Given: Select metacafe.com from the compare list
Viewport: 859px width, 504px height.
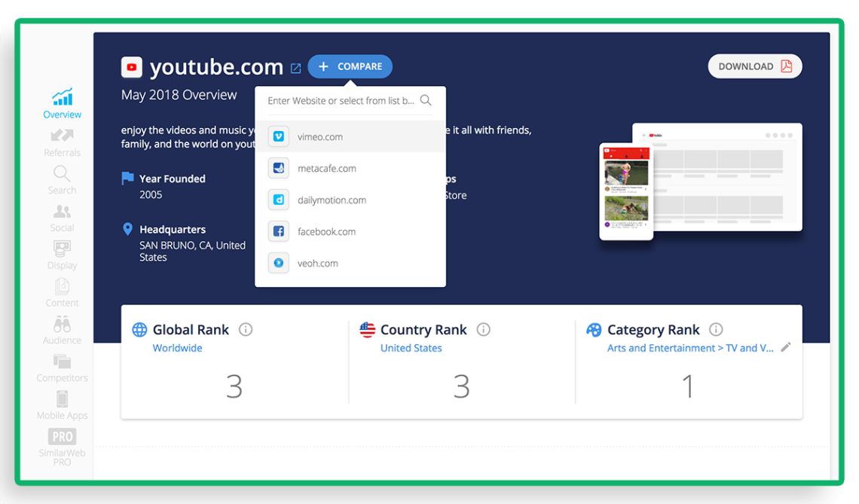Looking at the screenshot, I should [350, 168].
